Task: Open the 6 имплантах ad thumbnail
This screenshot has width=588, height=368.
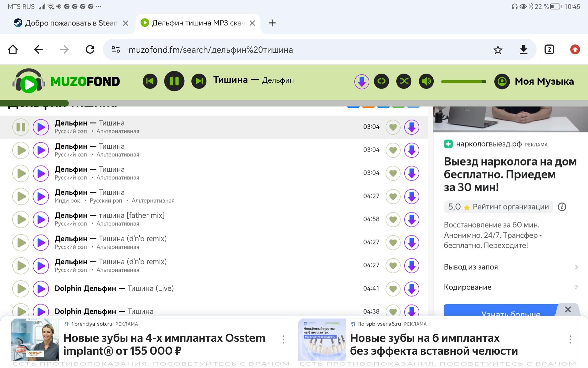Action: (x=322, y=339)
